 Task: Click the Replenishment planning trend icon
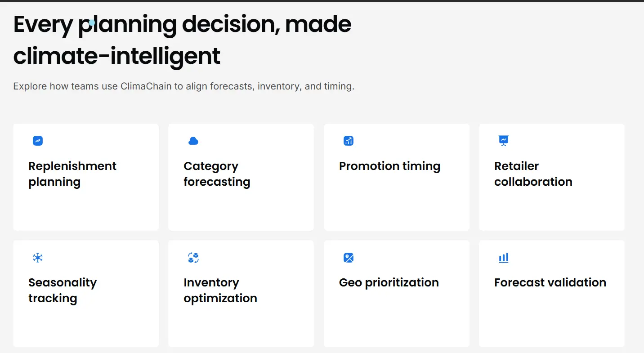coord(38,141)
